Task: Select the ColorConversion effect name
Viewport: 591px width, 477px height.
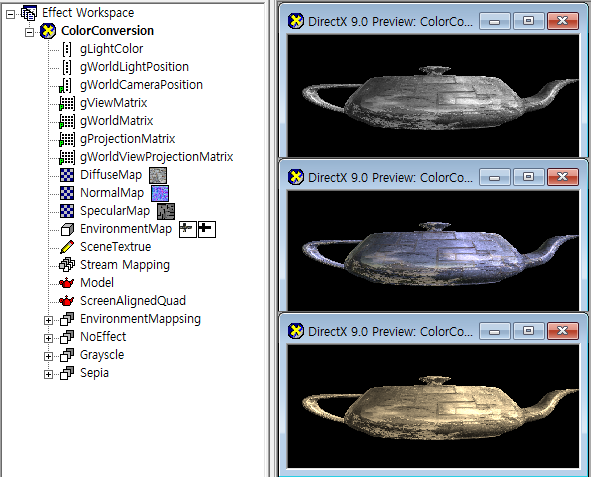Action: 107,31
